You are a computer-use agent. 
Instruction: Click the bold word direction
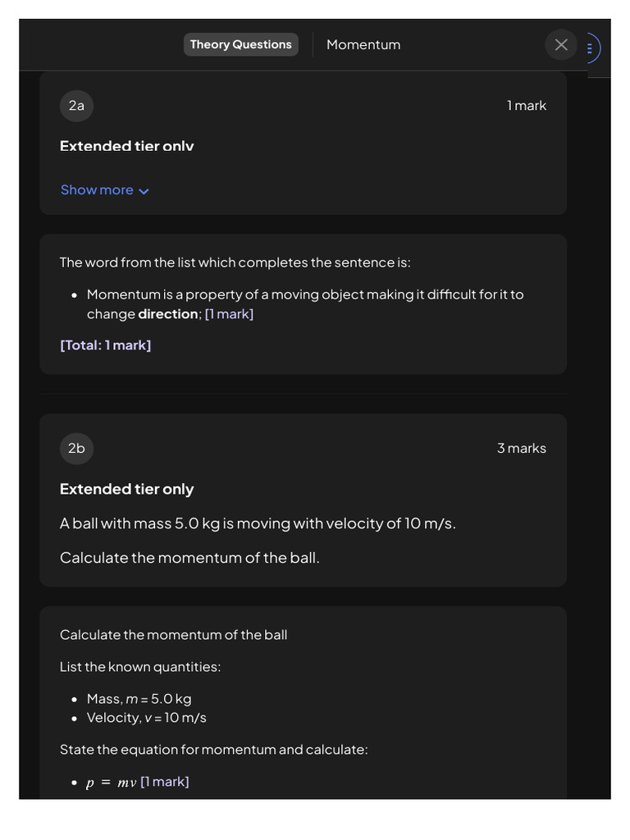coord(168,314)
